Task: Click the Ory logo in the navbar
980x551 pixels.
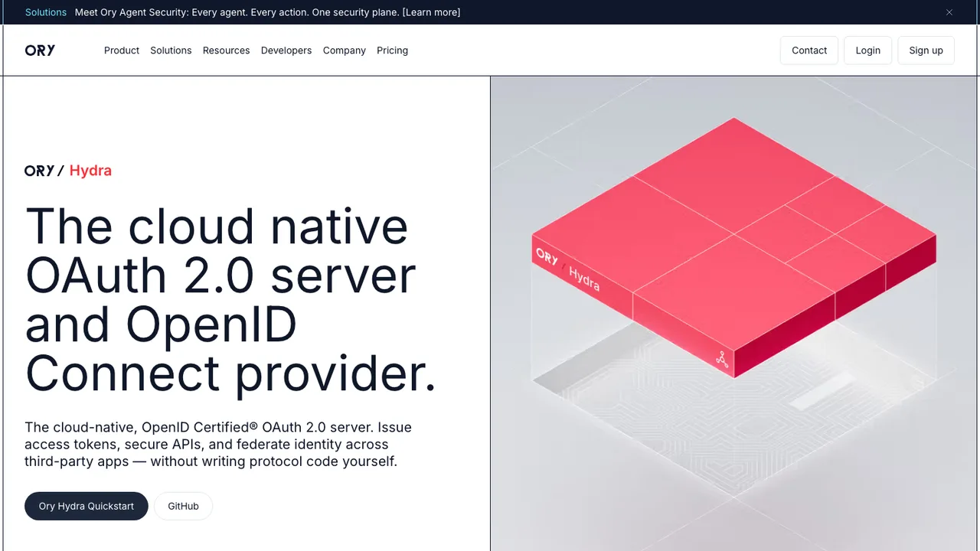Action: pos(40,51)
